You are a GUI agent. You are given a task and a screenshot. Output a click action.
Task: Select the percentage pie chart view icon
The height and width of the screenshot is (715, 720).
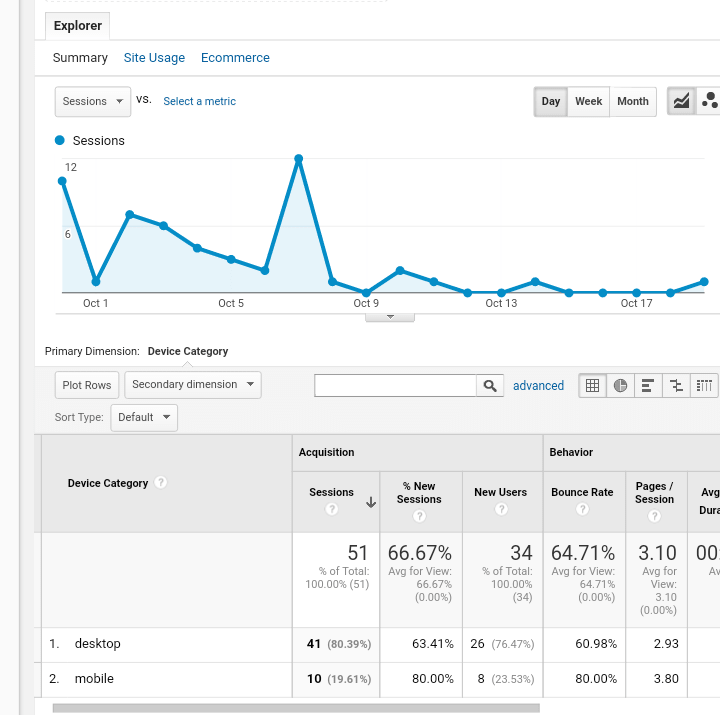click(x=621, y=385)
